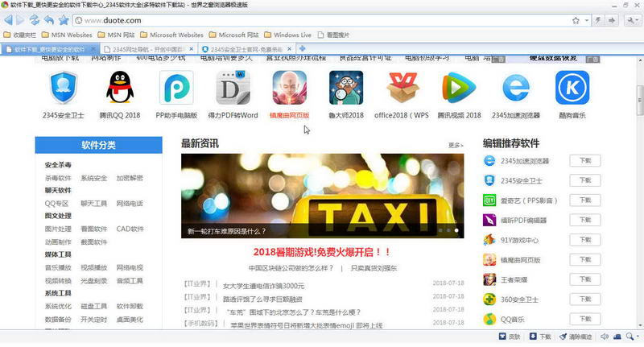644x347 pixels.
Task: Open the 鲁大师2018 icon
Action: point(346,88)
